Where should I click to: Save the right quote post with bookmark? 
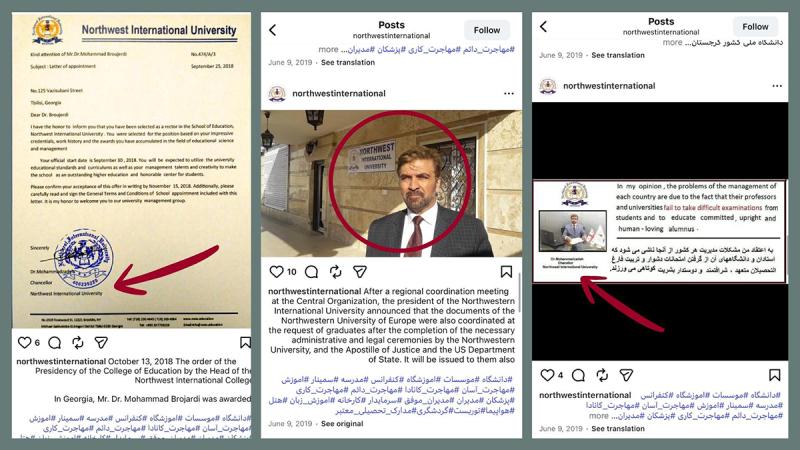(x=774, y=375)
